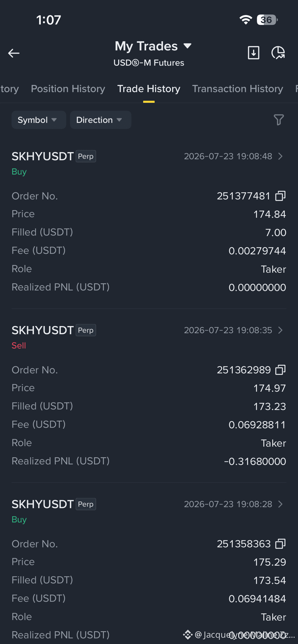The height and width of the screenshot is (644, 298).
Task: Open the filter funnel icon
Action: coord(279,120)
